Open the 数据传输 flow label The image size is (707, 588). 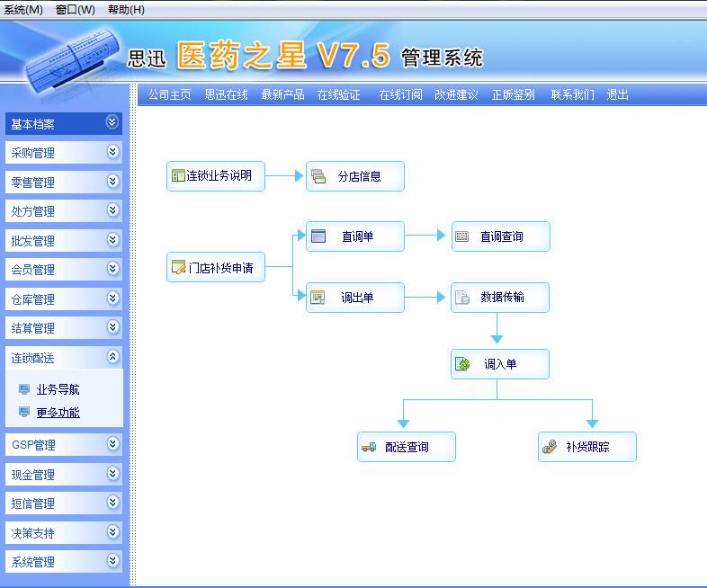click(x=502, y=297)
